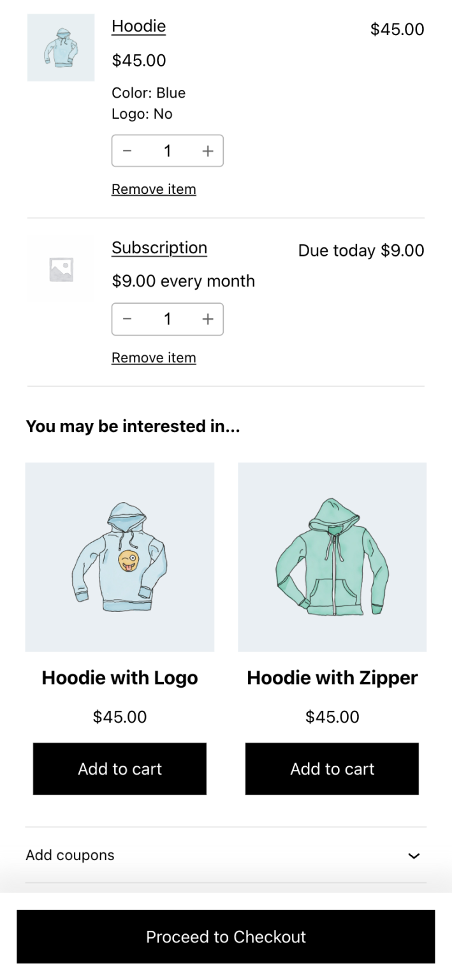Viewport: 452px width, 980px height.
Task: Increase Hoodie quantity with plus button
Action: [207, 151]
